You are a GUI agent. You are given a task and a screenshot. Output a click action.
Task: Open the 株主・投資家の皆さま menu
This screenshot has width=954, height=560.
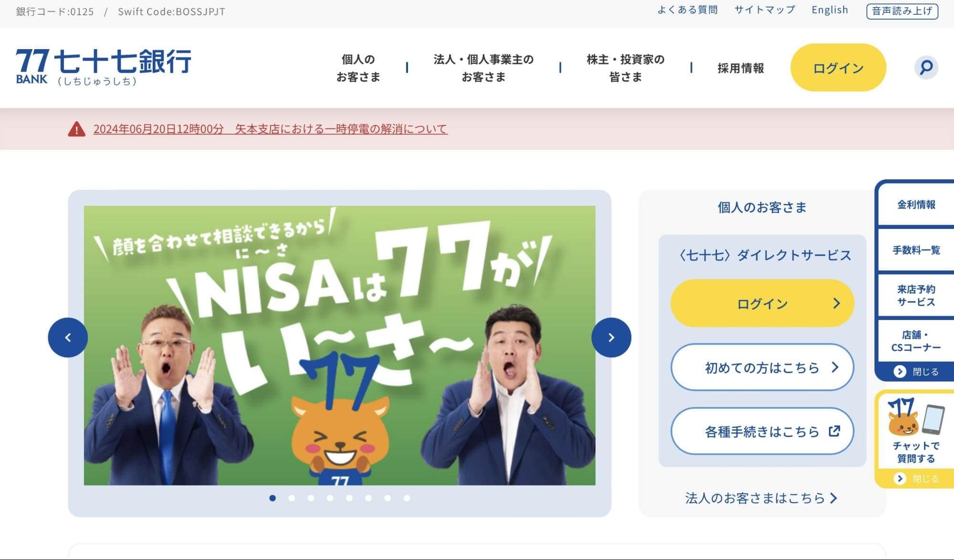point(625,68)
